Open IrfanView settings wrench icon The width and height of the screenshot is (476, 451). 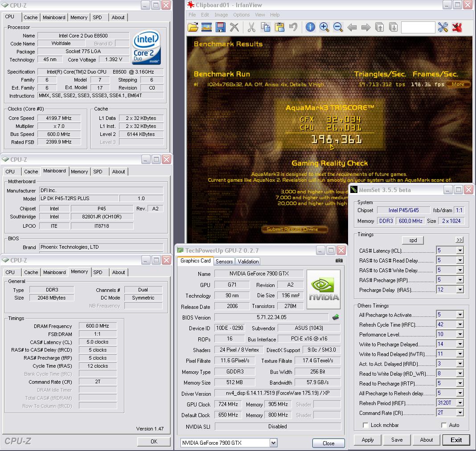(443, 27)
